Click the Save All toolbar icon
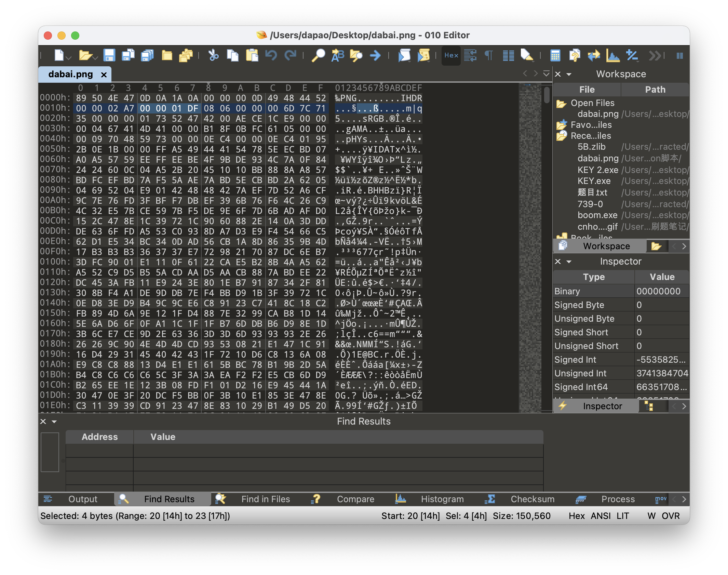Screen dimensions: 728x575 pyautogui.click(x=147, y=55)
